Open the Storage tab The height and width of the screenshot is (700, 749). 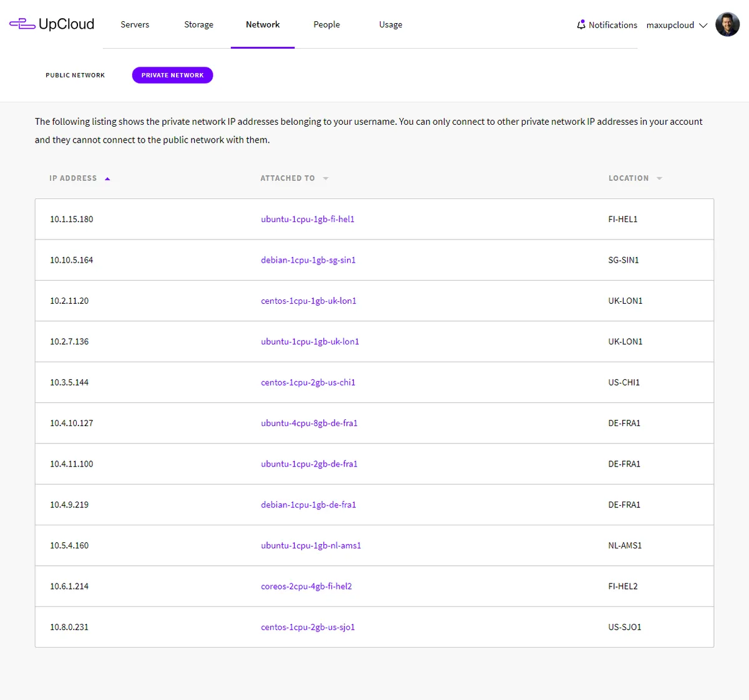(x=198, y=25)
